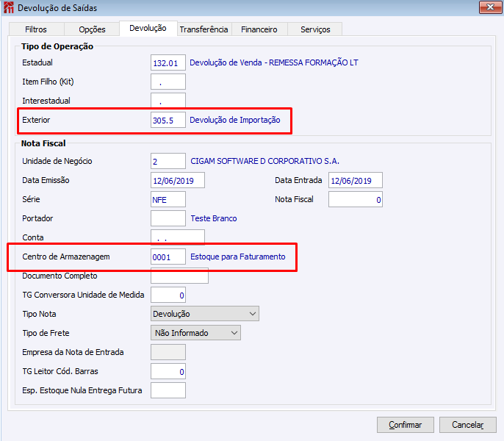The height and width of the screenshot is (441, 504).
Task: Click the Teste Branco description text
Action: (x=214, y=218)
